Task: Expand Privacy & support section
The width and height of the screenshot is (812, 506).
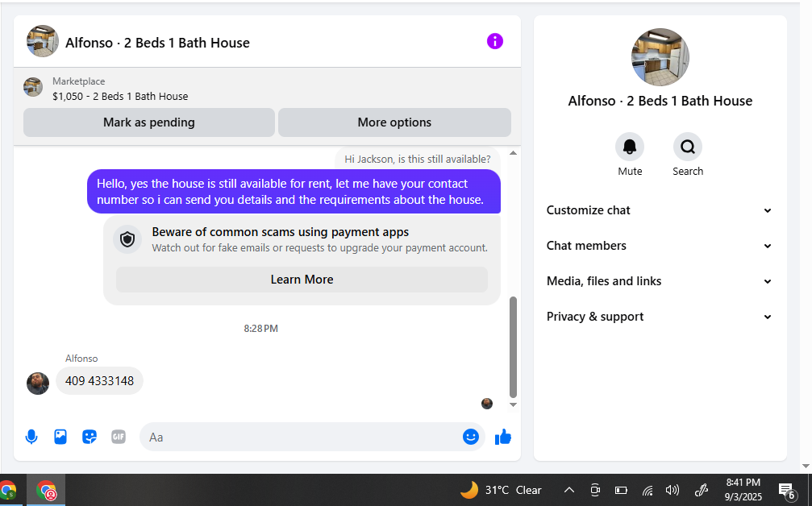Action: click(660, 317)
